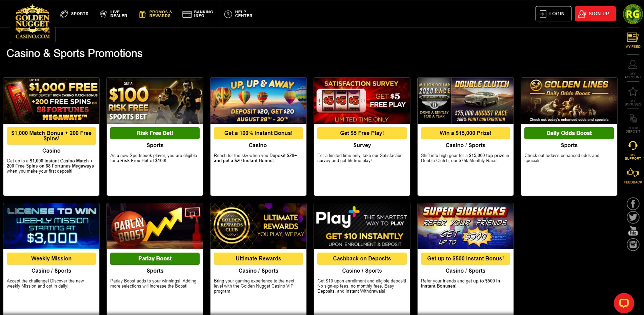Click the Casino & Sports Promotions heading

click(75, 53)
